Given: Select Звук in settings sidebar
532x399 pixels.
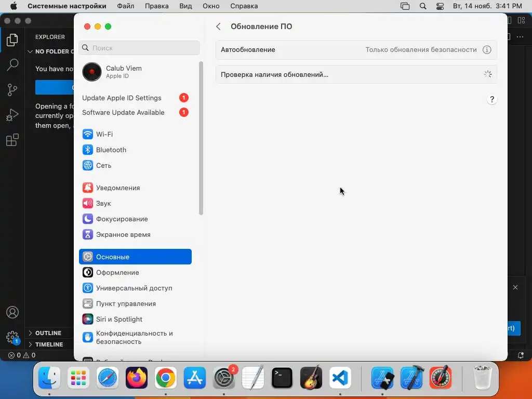Looking at the screenshot, I should click(135, 203).
